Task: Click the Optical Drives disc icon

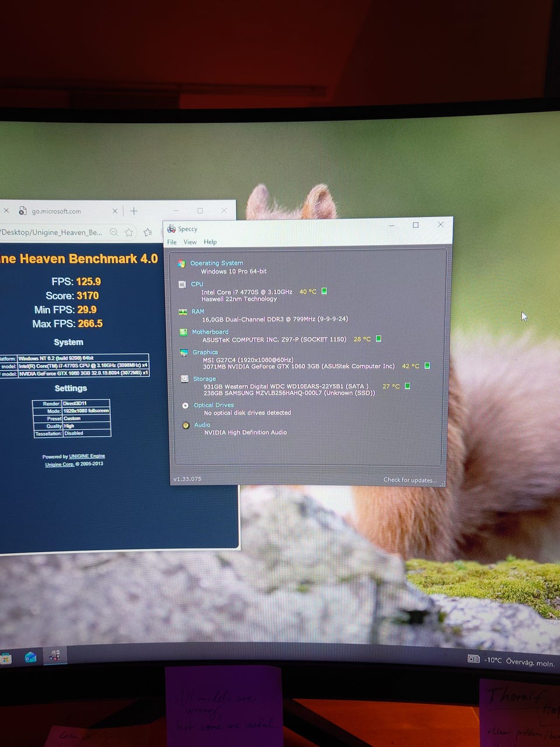Action: coord(185,405)
